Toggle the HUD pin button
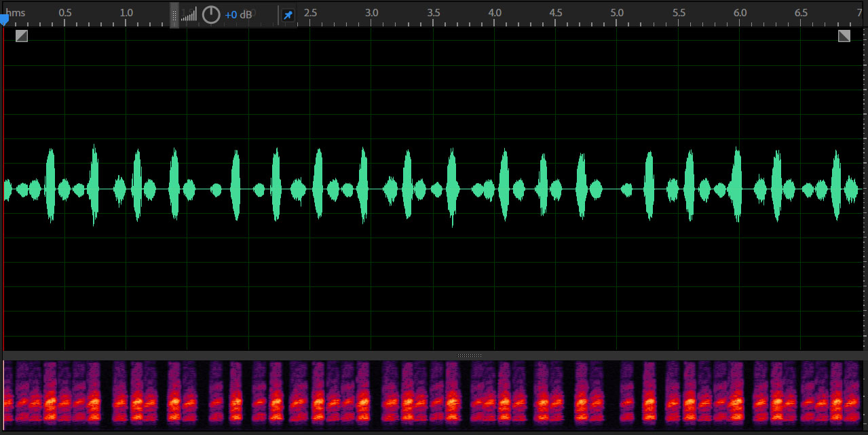Image resolution: width=868 pixels, height=435 pixels. [288, 15]
